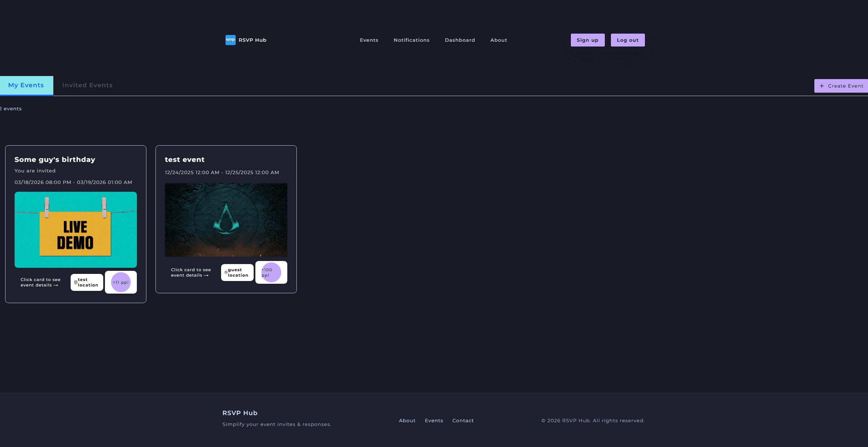Viewport: 868px width, 447px height.
Task: Click About in the footer links
Action: pyautogui.click(x=407, y=421)
